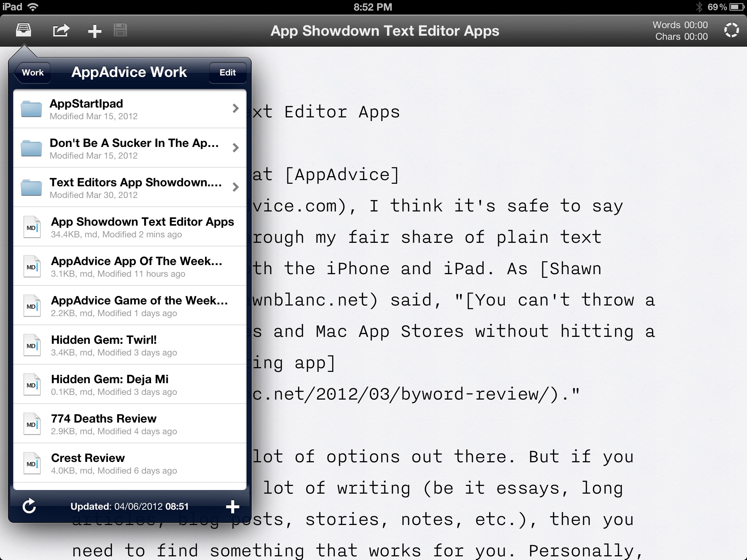Viewport: 747px width, 560px height.
Task: Tap the share/export icon in toolbar
Action: click(61, 31)
